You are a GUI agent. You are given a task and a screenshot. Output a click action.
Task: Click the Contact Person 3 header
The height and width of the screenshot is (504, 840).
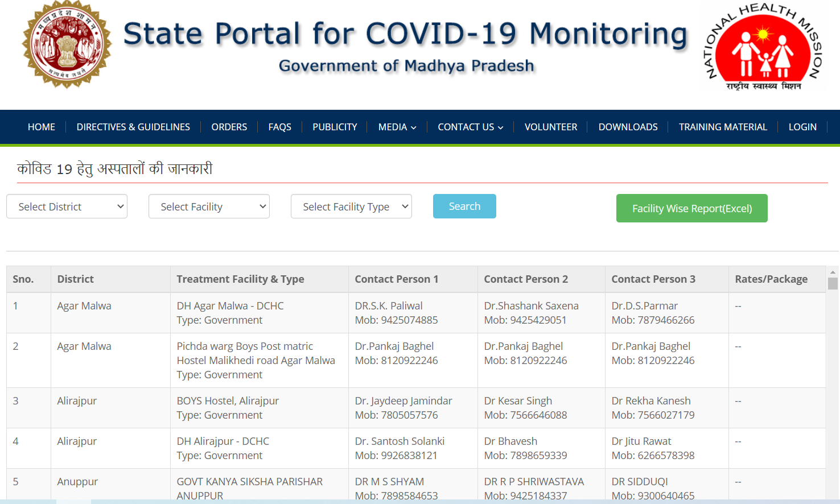pos(666,279)
